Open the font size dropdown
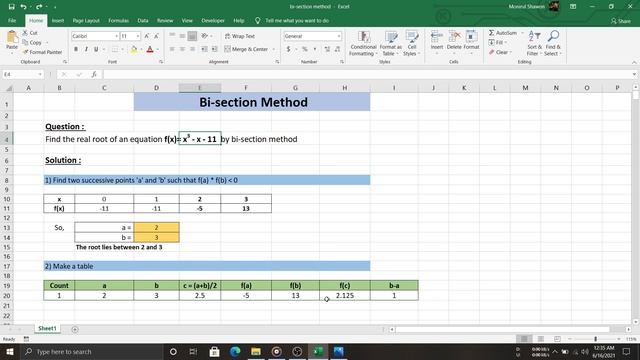The height and width of the screenshot is (360, 640). pos(138,36)
